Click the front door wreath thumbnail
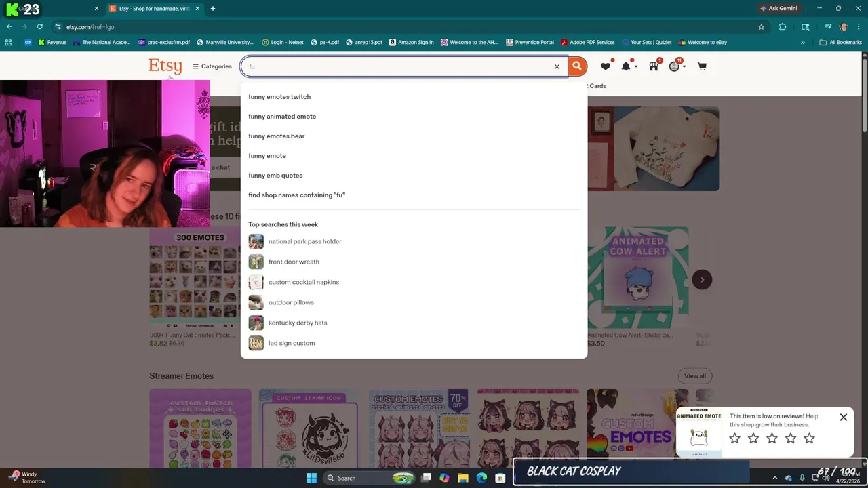868x488 pixels. [256, 262]
